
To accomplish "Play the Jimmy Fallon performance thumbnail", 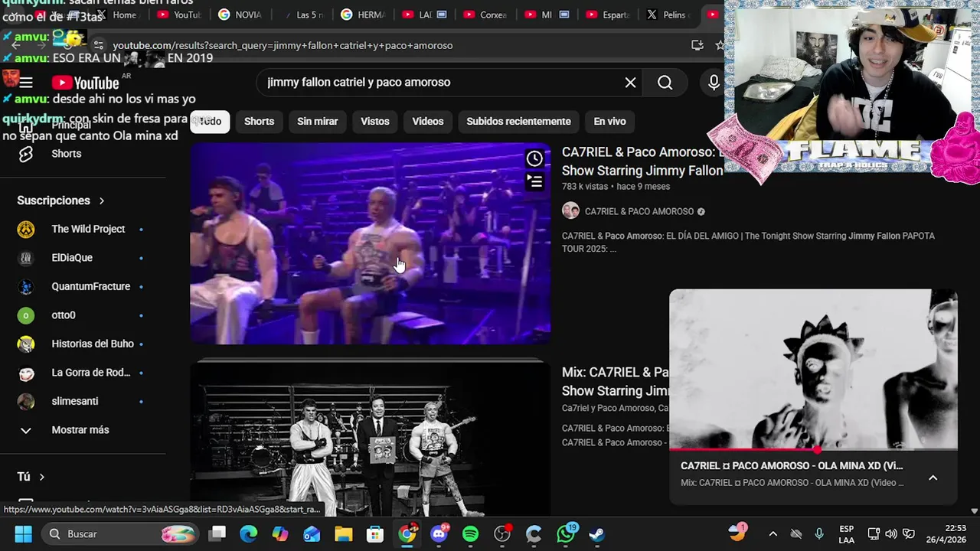I will 370,243.
